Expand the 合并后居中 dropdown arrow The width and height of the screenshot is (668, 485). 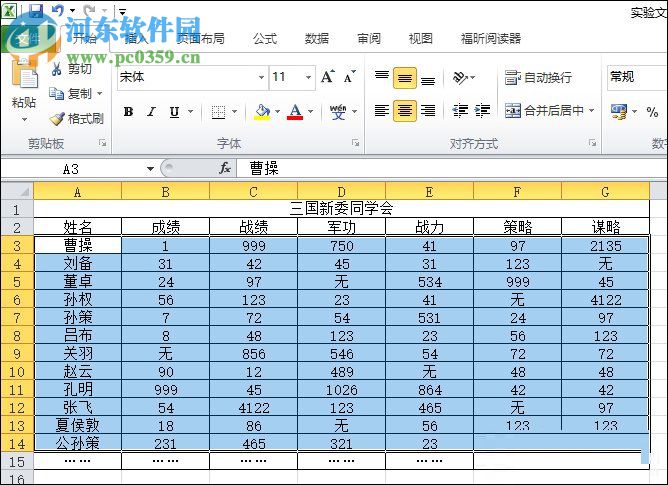(592, 111)
